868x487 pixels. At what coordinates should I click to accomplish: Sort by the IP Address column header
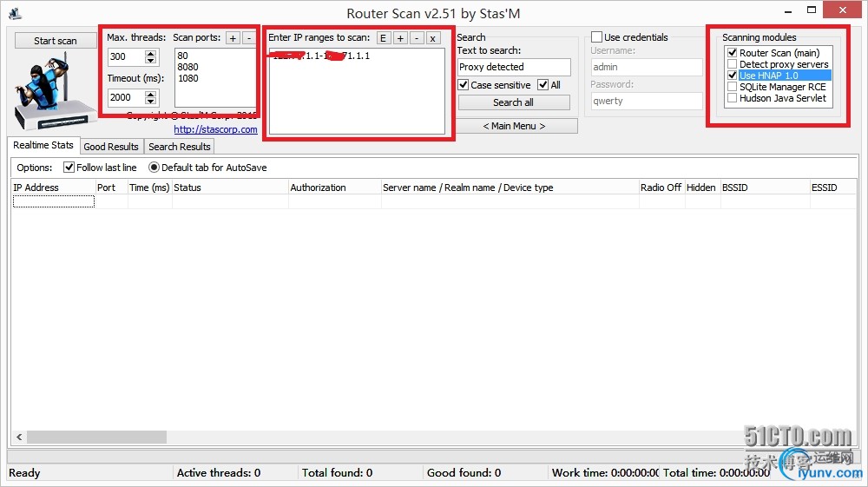[53, 188]
